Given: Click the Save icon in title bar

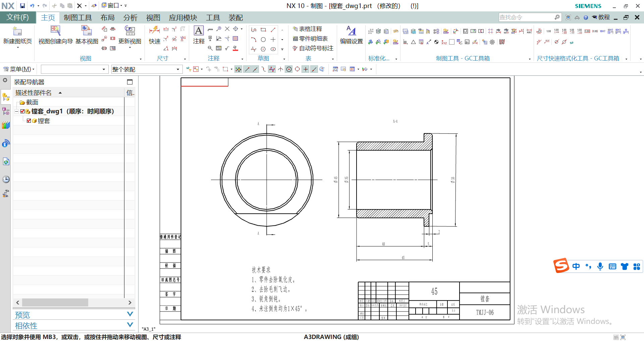Looking at the screenshot, I should pyautogui.click(x=22, y=6).
